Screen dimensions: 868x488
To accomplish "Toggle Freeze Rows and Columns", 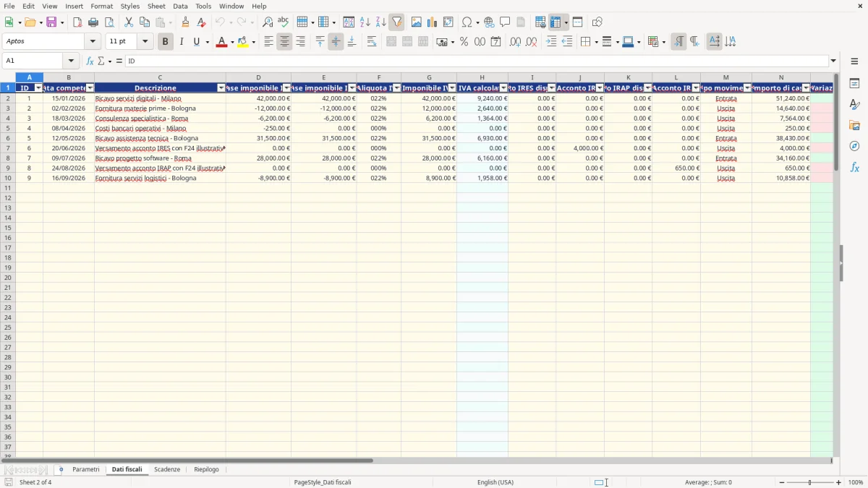I will [x=556, y=22].
